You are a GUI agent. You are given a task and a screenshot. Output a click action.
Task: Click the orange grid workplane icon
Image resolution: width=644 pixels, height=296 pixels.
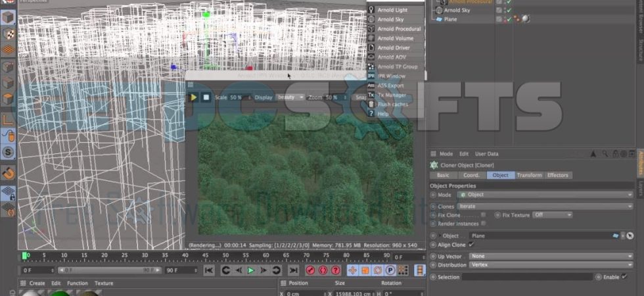pos(8,50)
